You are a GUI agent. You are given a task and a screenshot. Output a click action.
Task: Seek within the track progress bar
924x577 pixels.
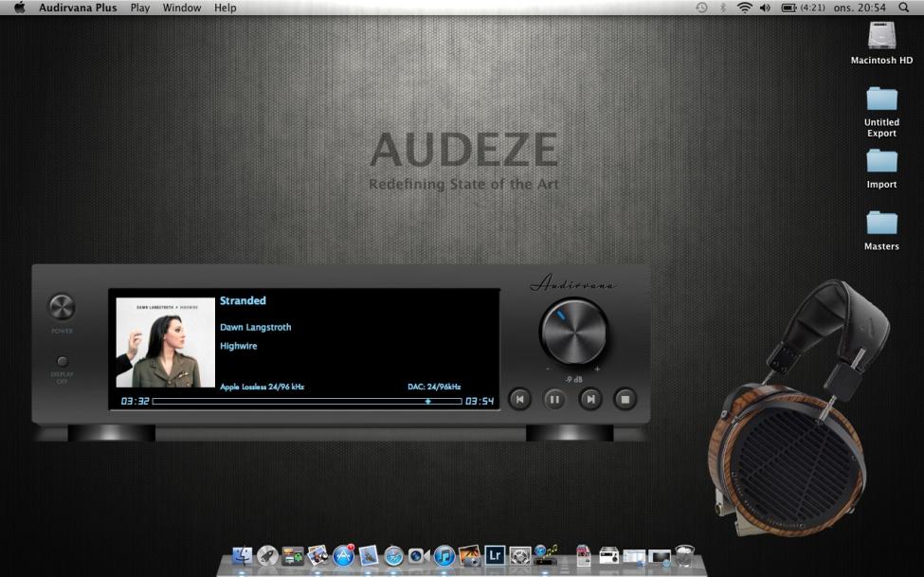pyautogui.click(x=307, y=401)
